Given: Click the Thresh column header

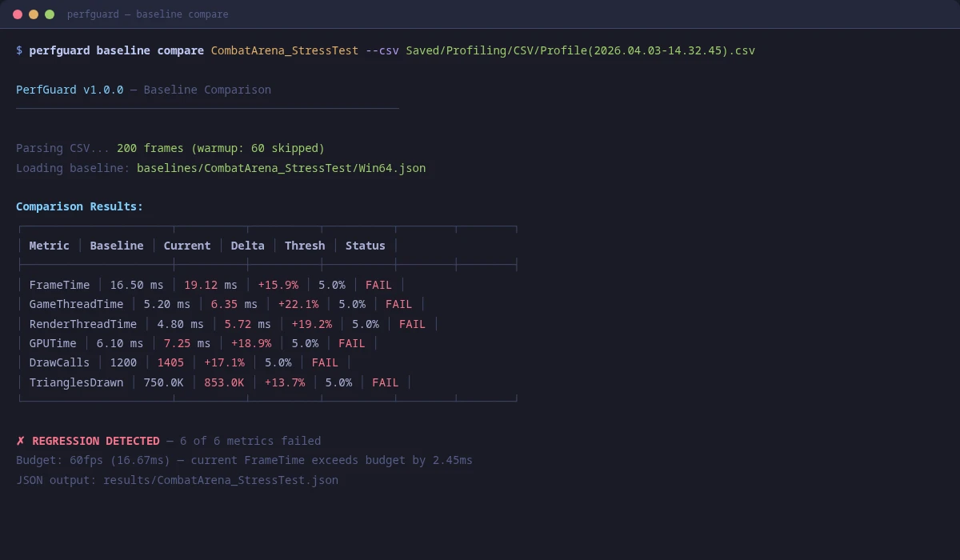Looking at the screenshot, I should coord(305,245).
